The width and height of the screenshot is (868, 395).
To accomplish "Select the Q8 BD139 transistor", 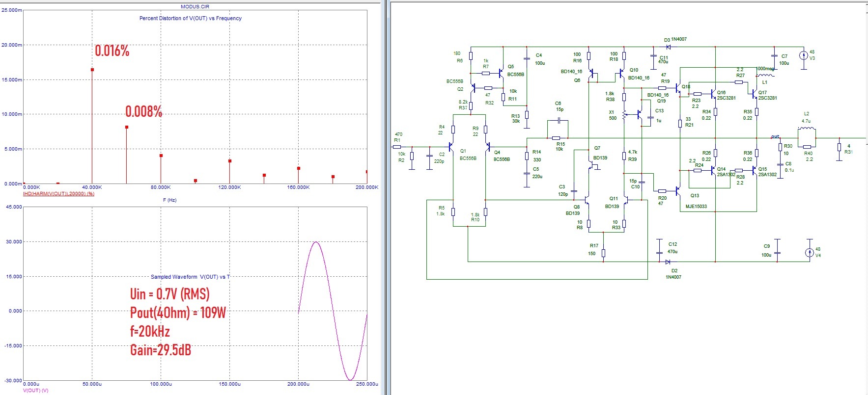I will point(586,200).
